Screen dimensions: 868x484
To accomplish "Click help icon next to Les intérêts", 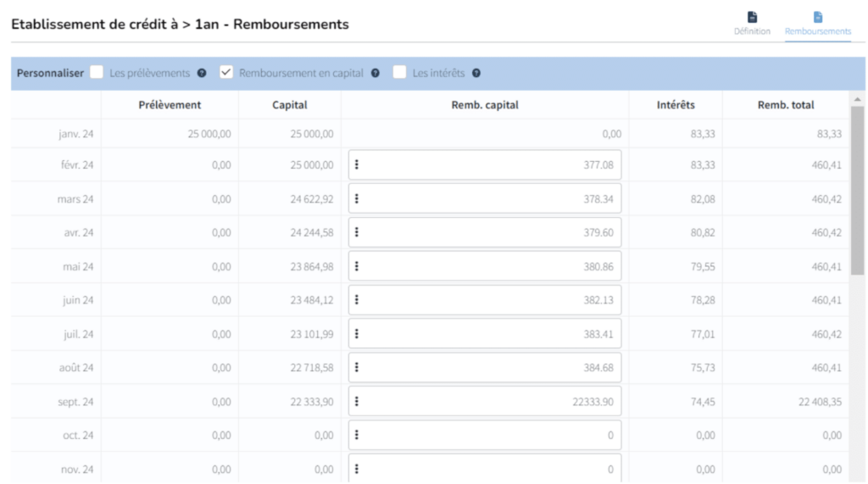I will point(476,73).
